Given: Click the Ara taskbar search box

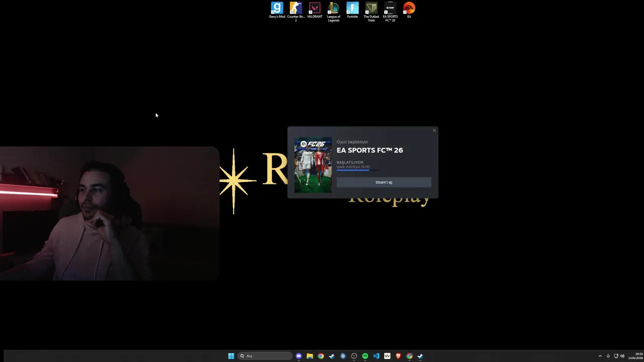Looking at the screenshot, I should pos(265,356).
